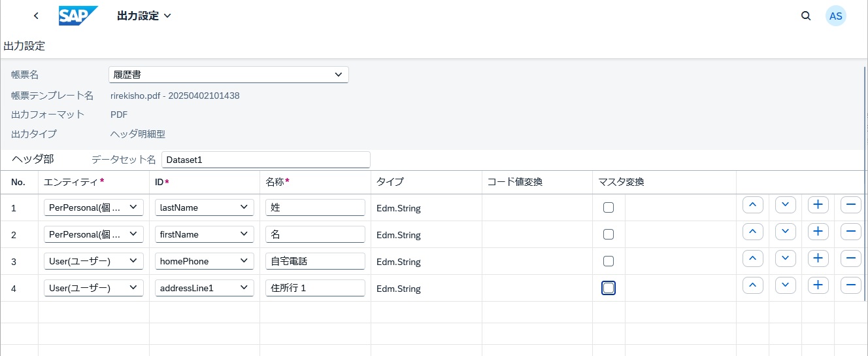Move row 1 up with arrow icon
Viewport: 868px width, 356px height.
(752, 205)
